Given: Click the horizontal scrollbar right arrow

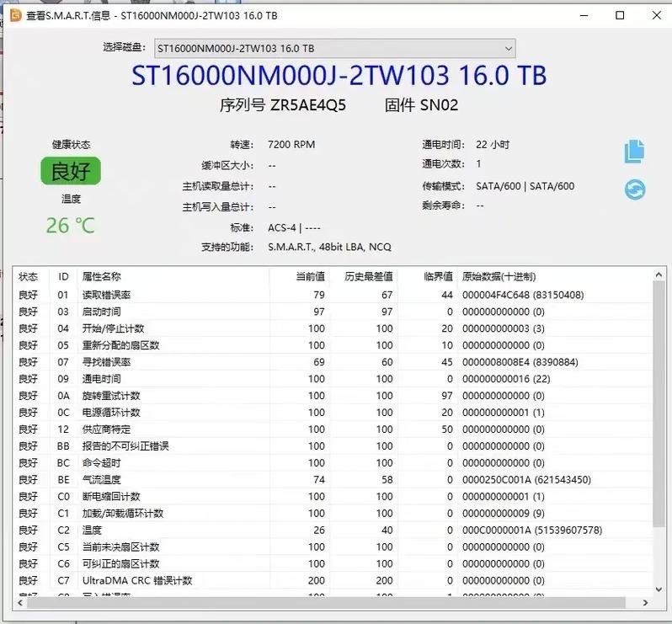Looking at the screenshot, I should tap(645, 603).
